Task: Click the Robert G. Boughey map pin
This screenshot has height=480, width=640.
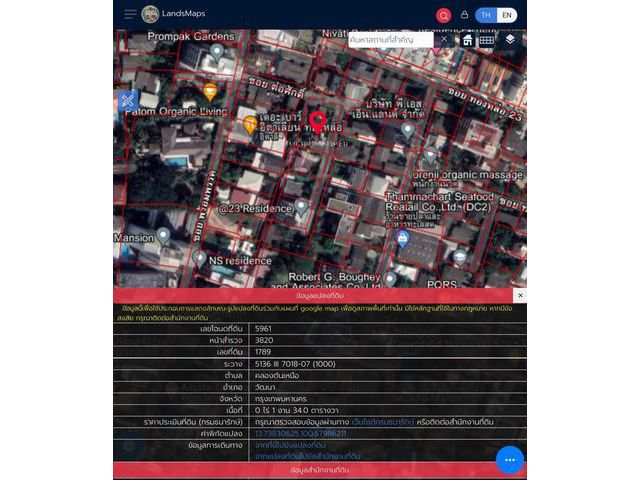Action: 390,280
